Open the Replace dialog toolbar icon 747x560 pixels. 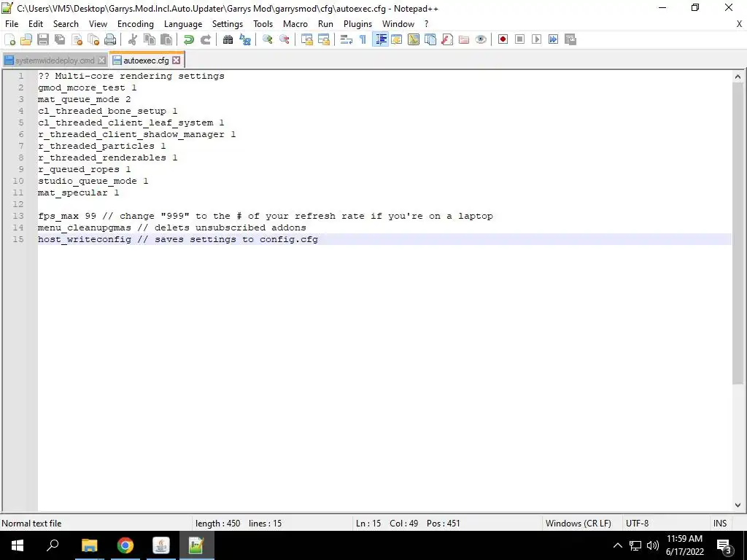click(x=245, y=39)
